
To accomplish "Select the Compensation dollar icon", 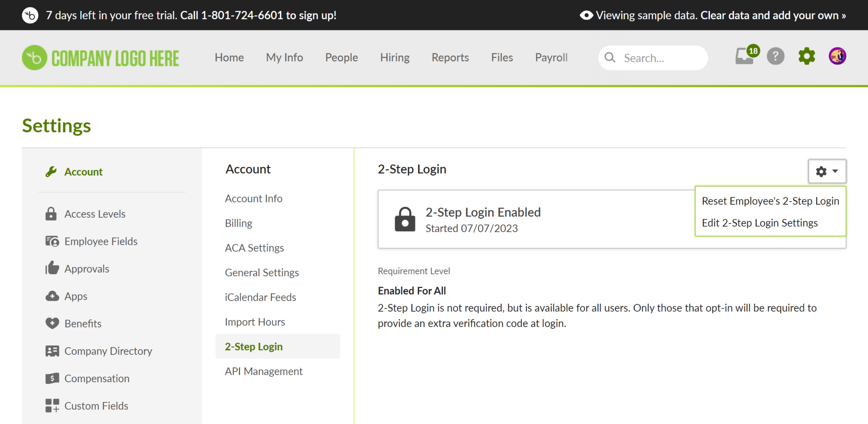I will 52,378.
